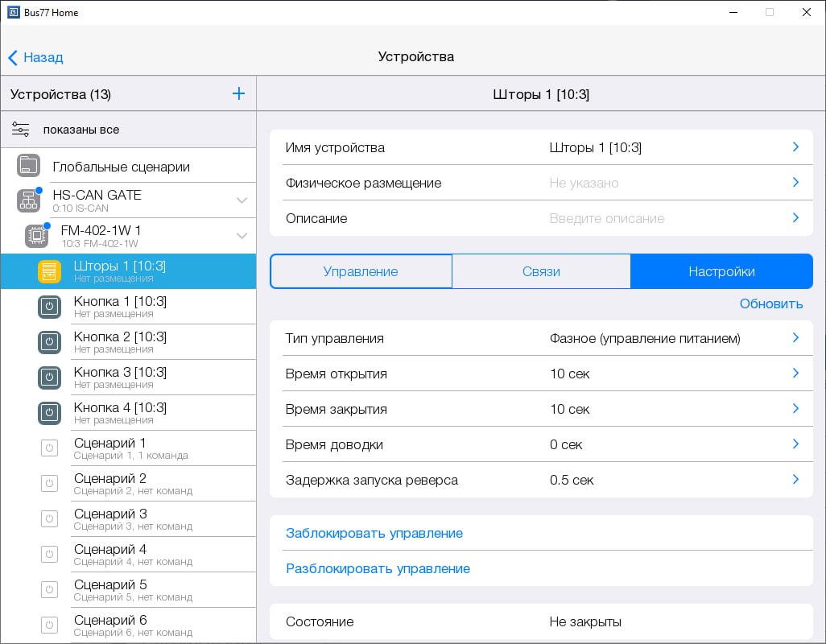The image size is (826, 644).
Task: Open Время открытия value chevron
Action: (795, 374)
